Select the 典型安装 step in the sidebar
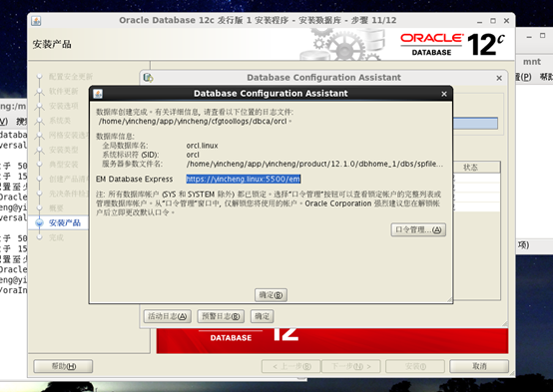The width and height of the screenshot is (553, 392). pyautogui.click(x=64, y=165)
